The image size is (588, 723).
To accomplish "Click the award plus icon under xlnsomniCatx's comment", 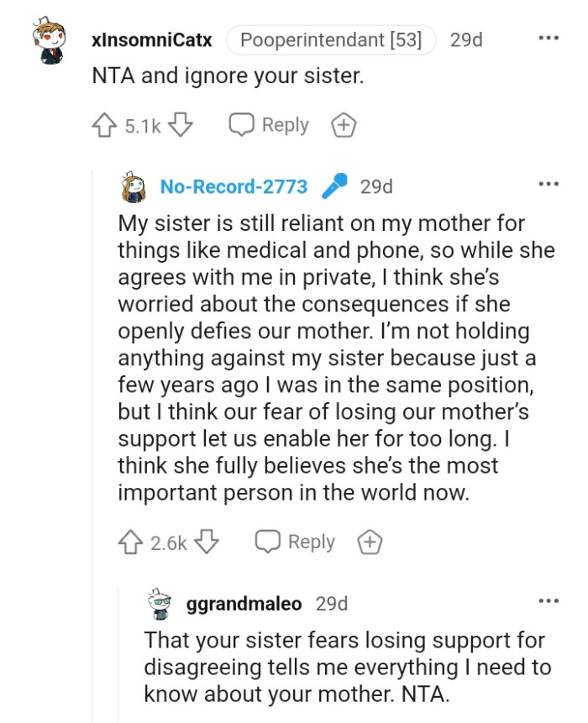I will click(x=343, y=124).
